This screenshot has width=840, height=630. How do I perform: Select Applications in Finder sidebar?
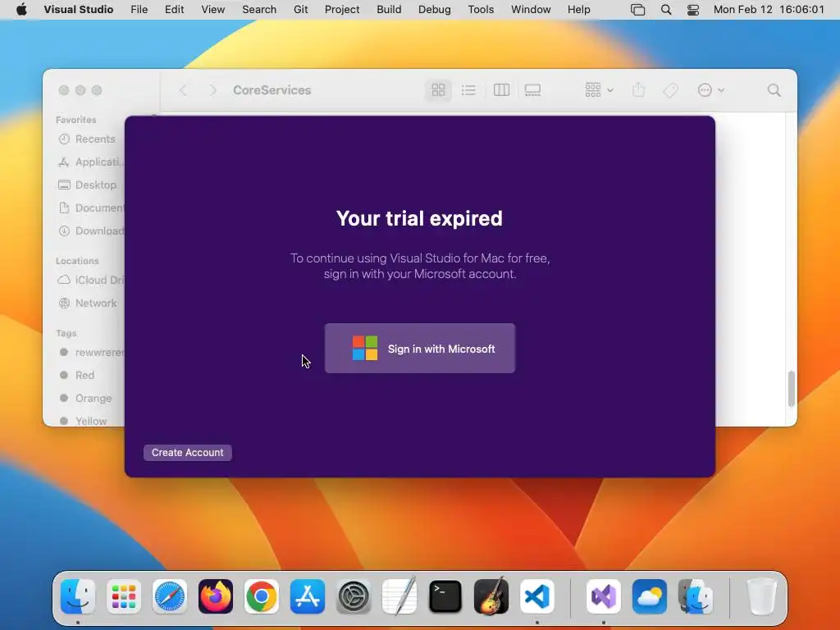(90, 162)
